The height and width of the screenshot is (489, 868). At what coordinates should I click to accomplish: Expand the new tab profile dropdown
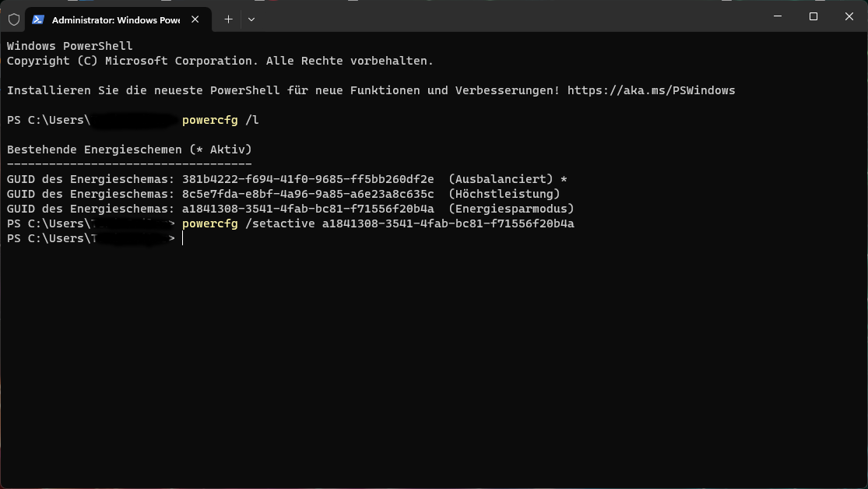pos(251,19)
